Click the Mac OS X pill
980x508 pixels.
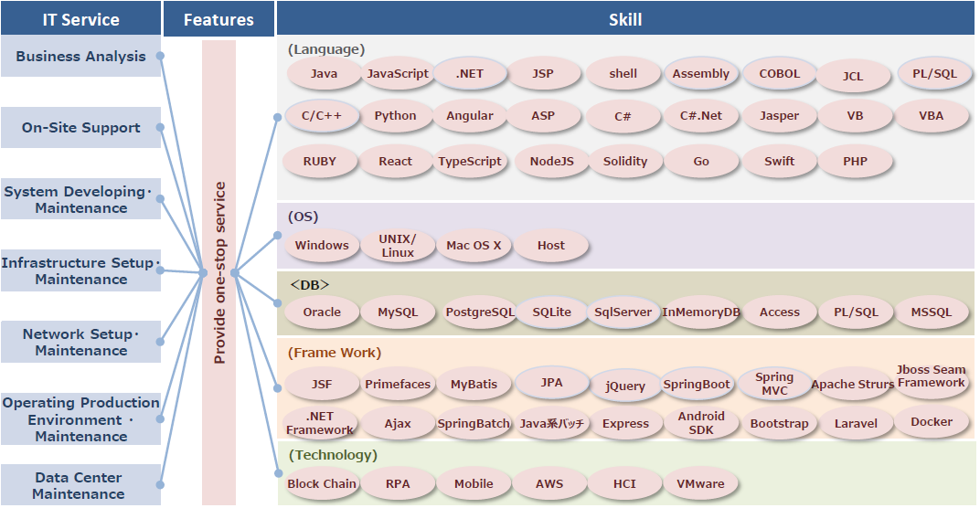pos(474,246)
